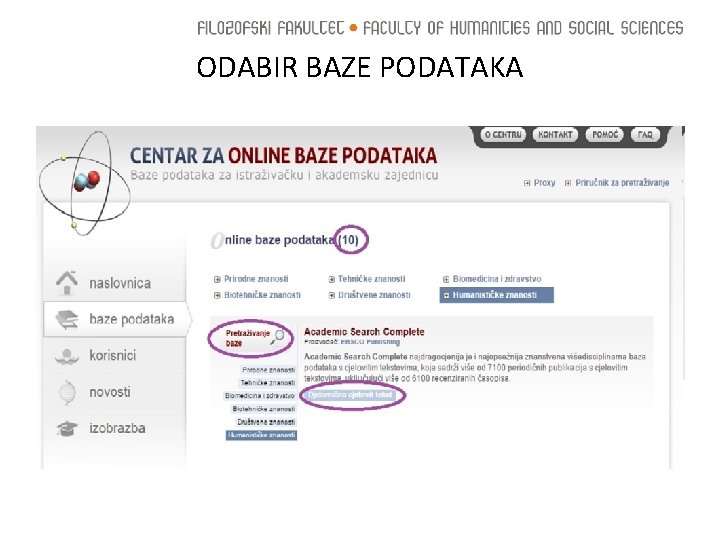Click the icon in highlighted Humanističke znanosti

[446, 295]
